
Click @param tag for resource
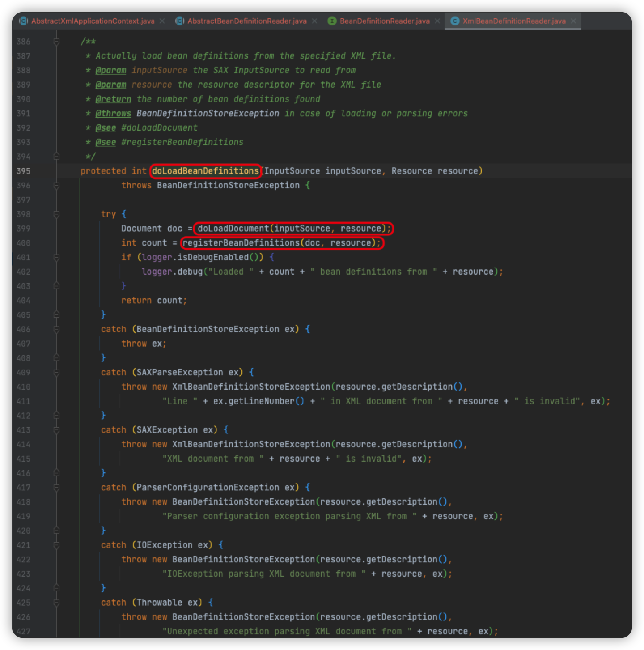(111, 85)
